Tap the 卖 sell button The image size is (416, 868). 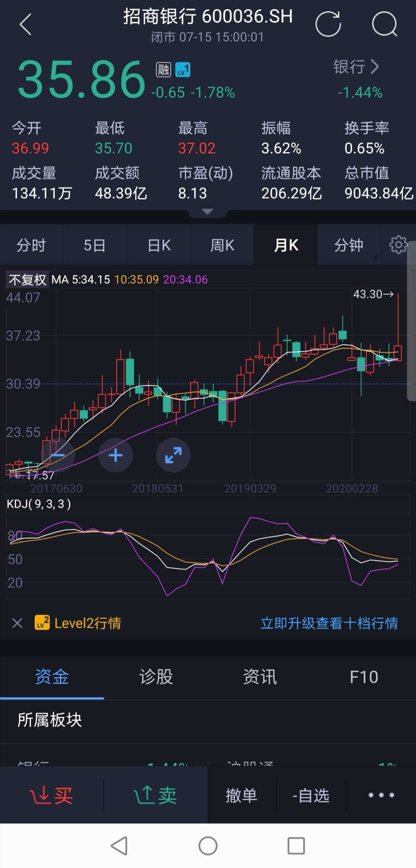pyautogui.click(x=156, y=794)
